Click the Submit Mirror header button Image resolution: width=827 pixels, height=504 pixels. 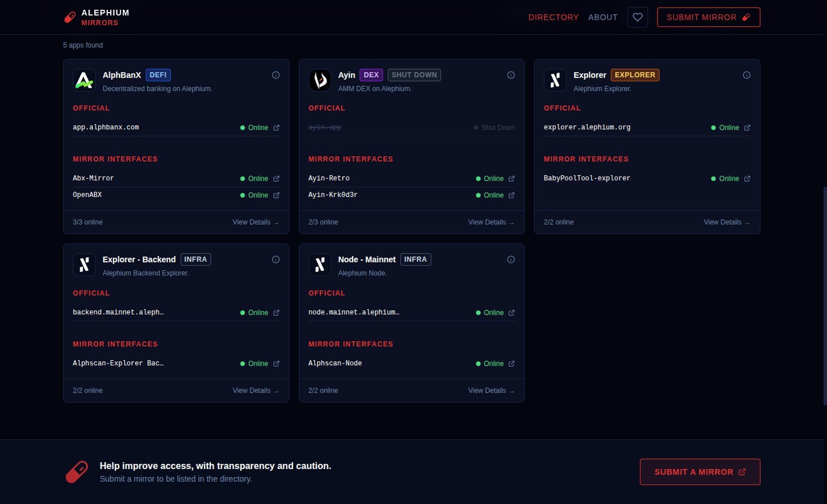(x=709, y=17)
